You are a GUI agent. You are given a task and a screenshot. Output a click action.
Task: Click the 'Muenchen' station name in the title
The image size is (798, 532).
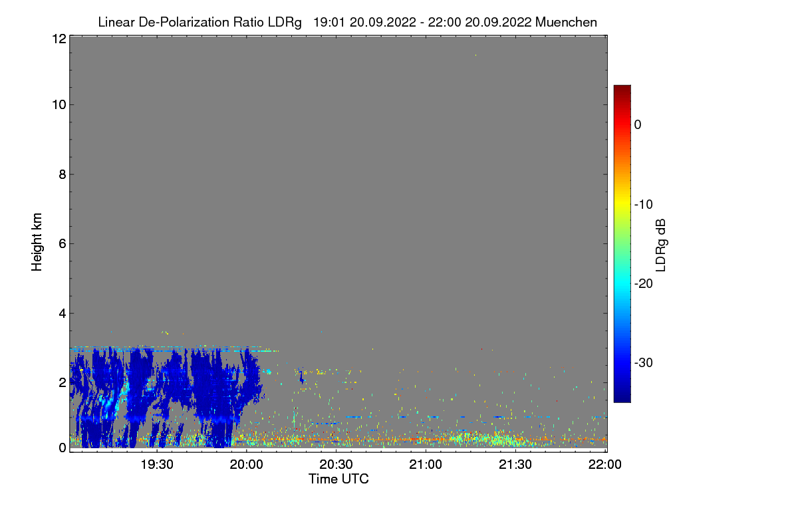click(x=566, y=22)
